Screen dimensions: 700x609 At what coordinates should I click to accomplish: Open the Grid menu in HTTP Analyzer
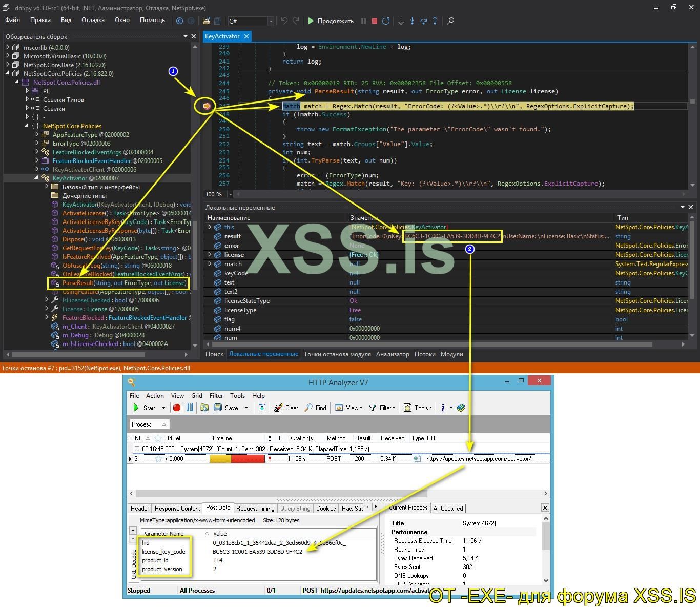pyautogui.click(x=197, y=396)
